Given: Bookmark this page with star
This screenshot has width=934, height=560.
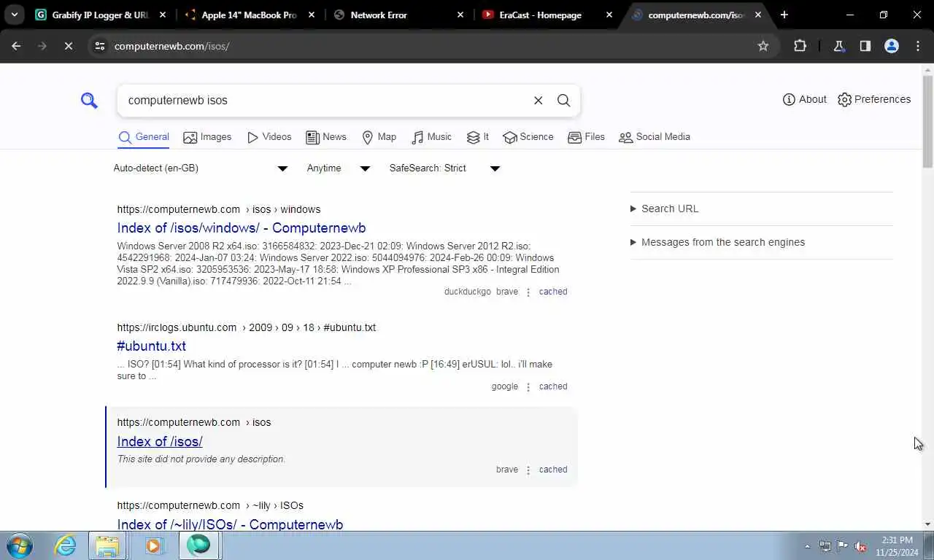Looking at the screenshot, I should 763,46.
